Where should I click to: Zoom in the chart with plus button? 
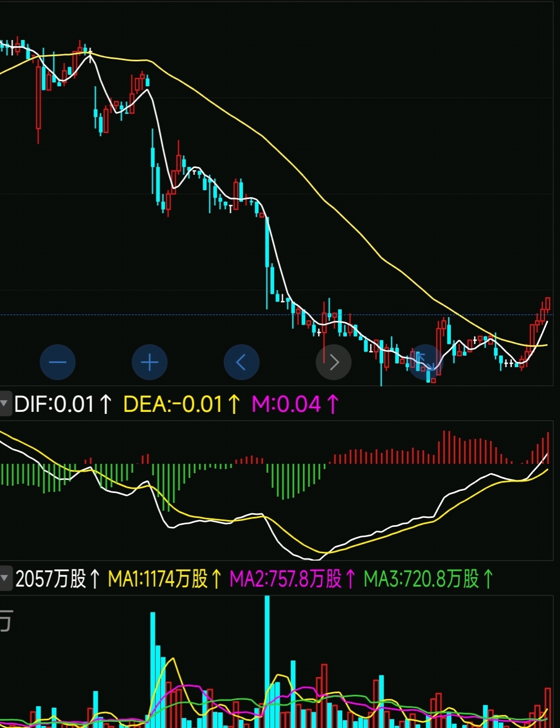click(x=150, y=362)
